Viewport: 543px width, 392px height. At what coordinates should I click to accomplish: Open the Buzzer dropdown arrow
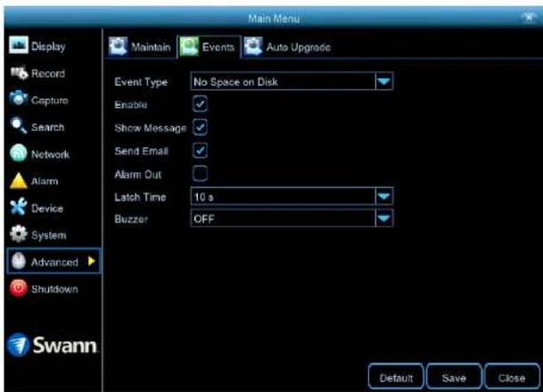tap(384, 218)
